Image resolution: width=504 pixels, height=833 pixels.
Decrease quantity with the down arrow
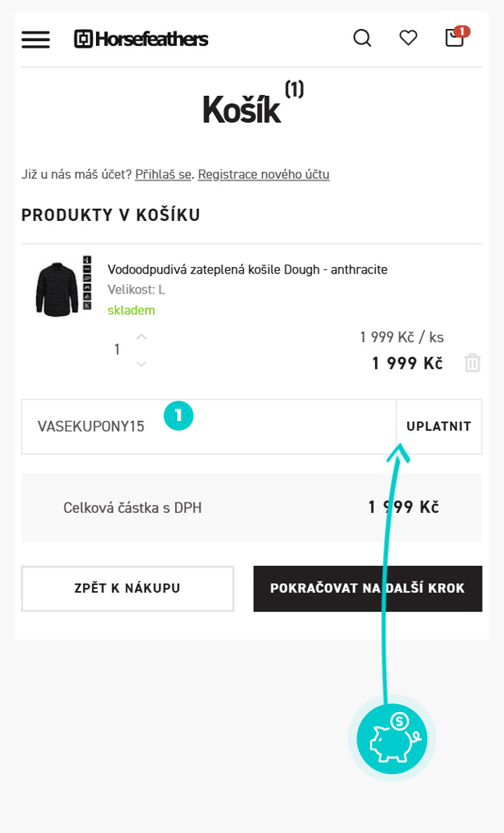(x=141, y=364)
